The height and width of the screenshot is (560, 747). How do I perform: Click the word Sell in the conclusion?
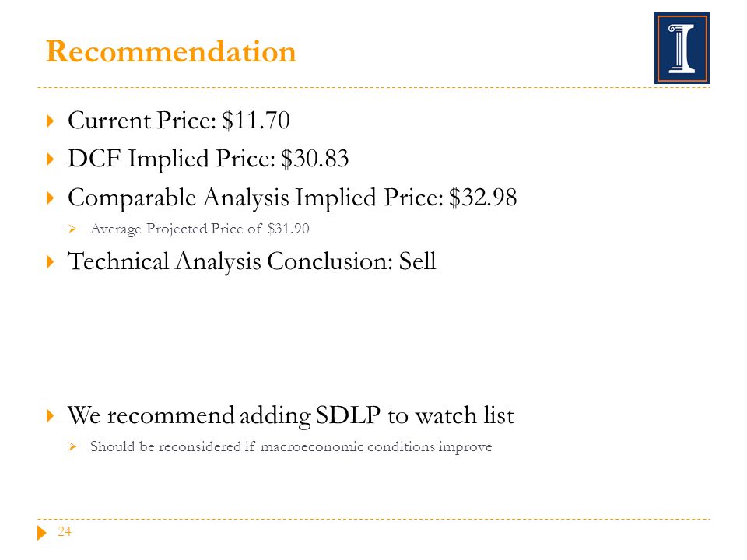pyautogui.click(x=417, y=261)
